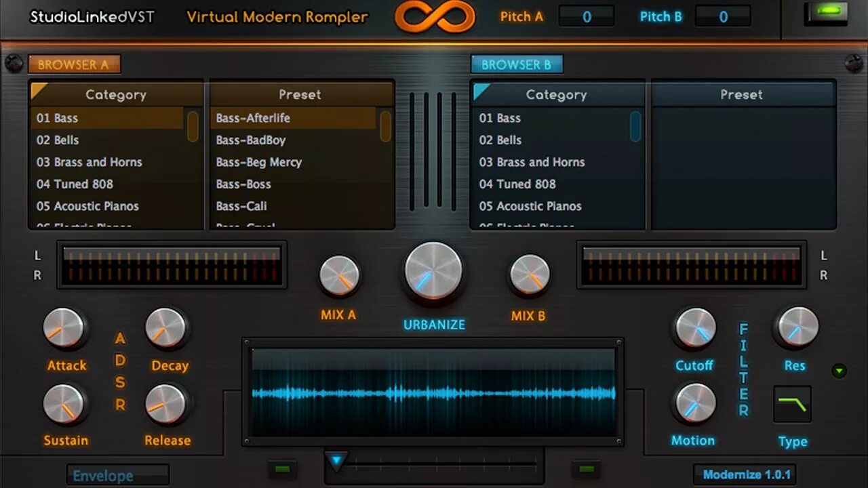Click the blue triangle slider handle below waveform
The image size is (868, 488).
pyautogui.click(x=336, y=462)
